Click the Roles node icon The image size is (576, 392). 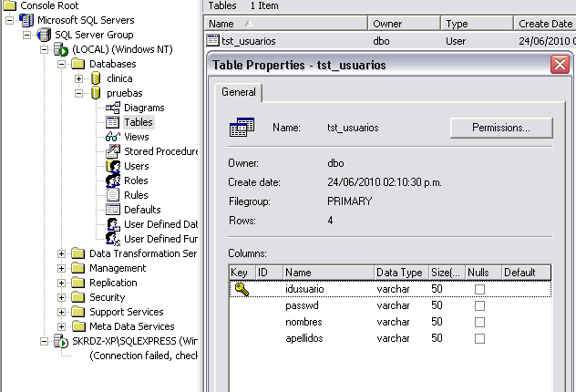[113, 181]
